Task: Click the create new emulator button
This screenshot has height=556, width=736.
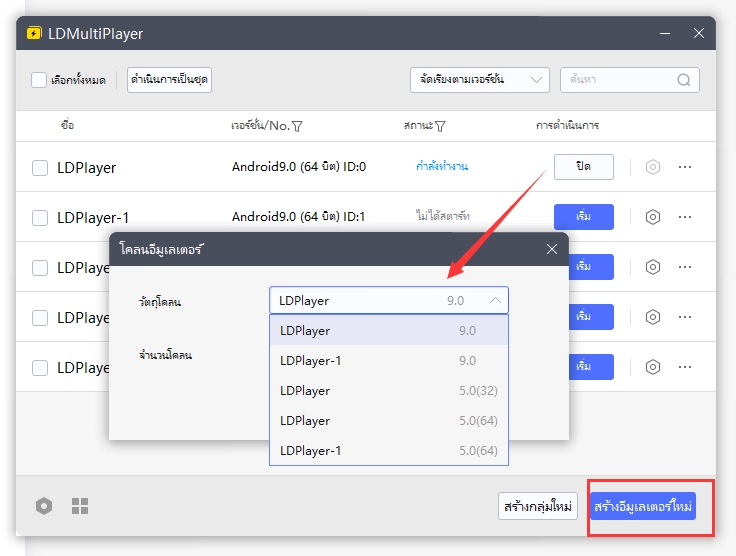Action: [643, 506]
